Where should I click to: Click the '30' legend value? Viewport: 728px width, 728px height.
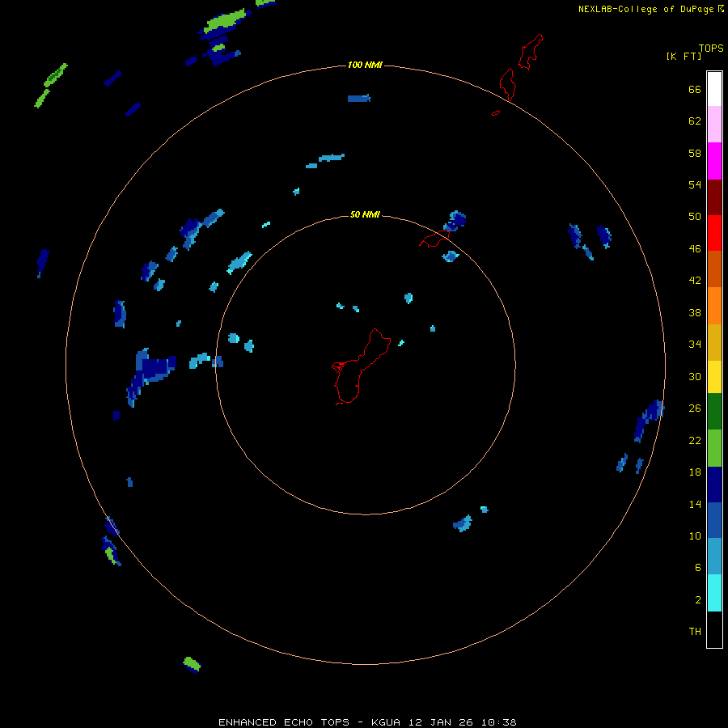pyautogui.click(x=695, y=376)
